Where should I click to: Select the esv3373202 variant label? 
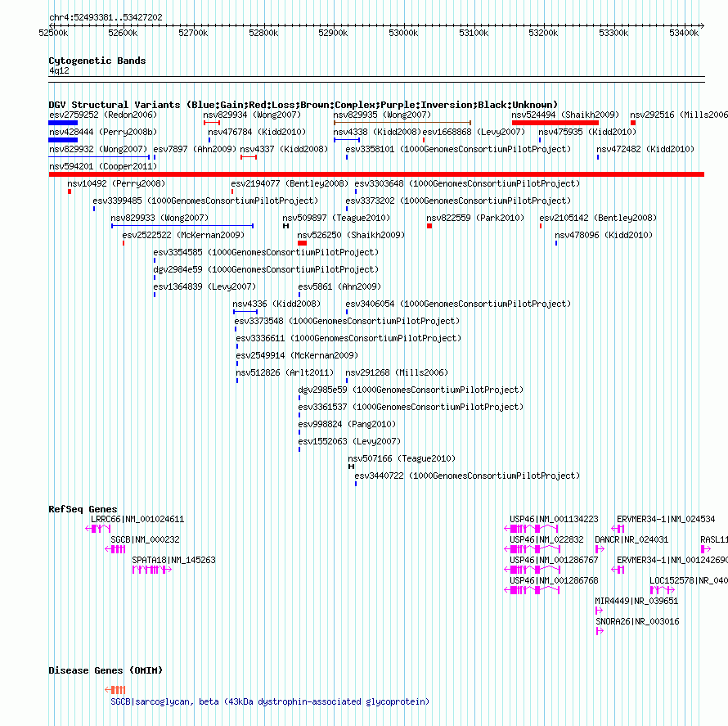tap(458, 201)
